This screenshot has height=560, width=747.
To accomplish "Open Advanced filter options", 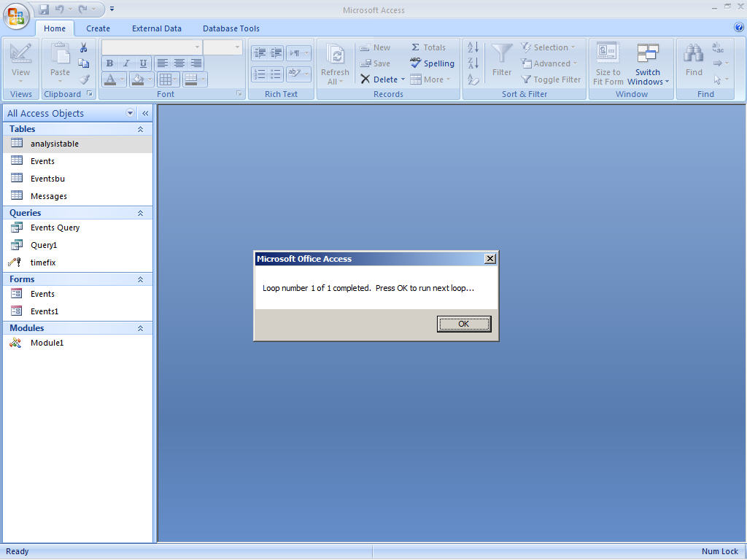I will pos(549,63).
